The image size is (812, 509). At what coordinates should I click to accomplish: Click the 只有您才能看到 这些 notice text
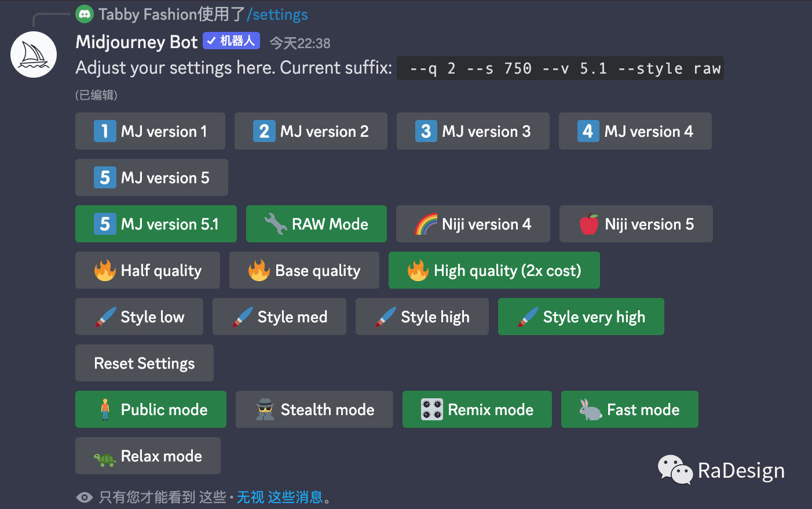[162, 497]
